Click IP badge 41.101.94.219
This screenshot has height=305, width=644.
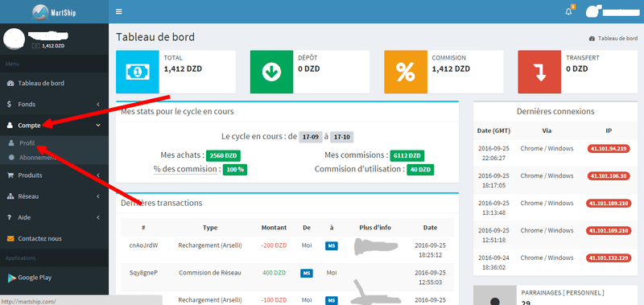(609, 149)
